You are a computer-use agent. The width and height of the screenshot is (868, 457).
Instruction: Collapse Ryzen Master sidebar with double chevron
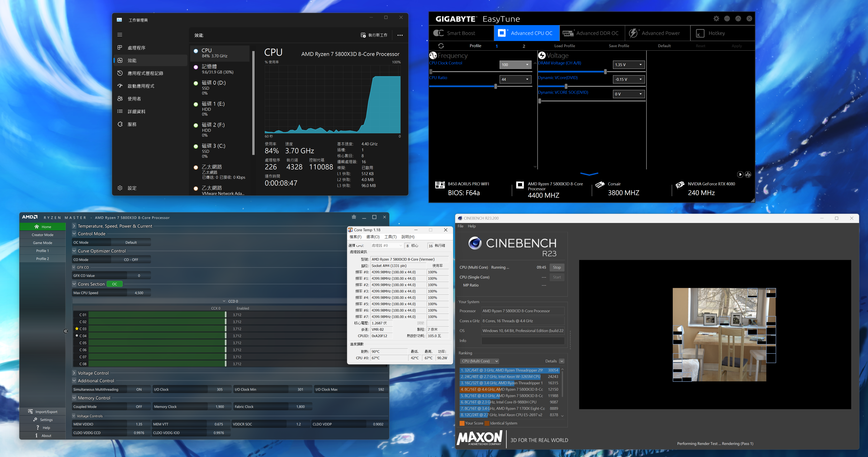point(66,331)
